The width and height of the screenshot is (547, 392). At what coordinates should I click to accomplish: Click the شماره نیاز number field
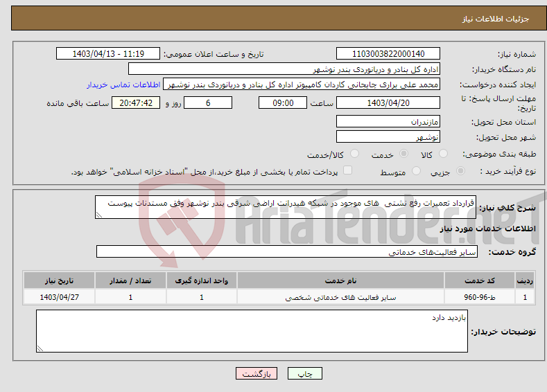click(388, 53)
